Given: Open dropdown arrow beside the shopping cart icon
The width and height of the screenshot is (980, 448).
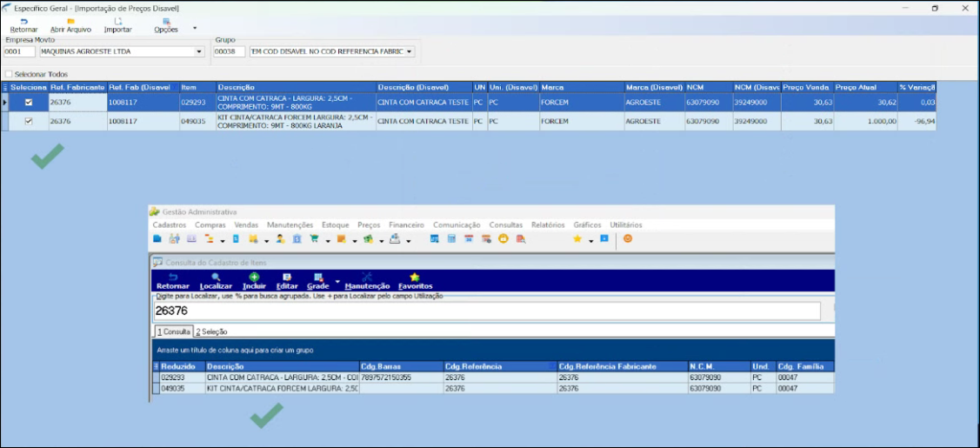Looking at the screenshot, I should coord(328,241).
